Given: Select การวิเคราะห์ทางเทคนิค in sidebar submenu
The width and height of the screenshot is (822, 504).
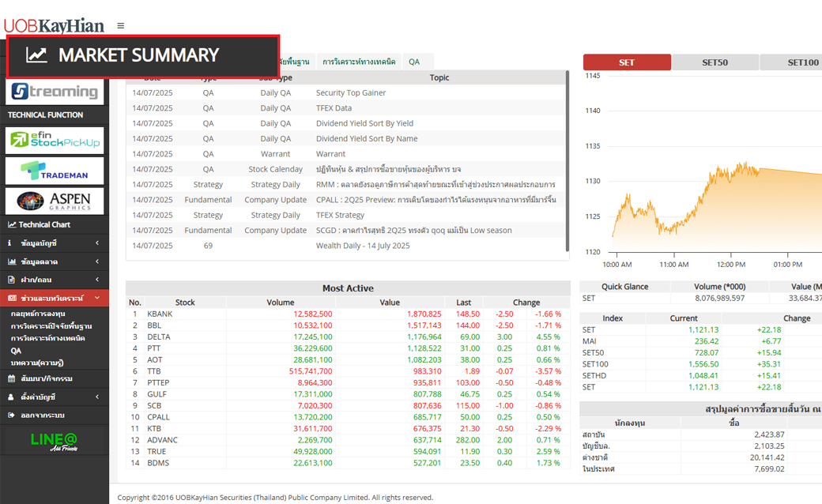Looking at the screenshot, I should click(x=47, y=338).
